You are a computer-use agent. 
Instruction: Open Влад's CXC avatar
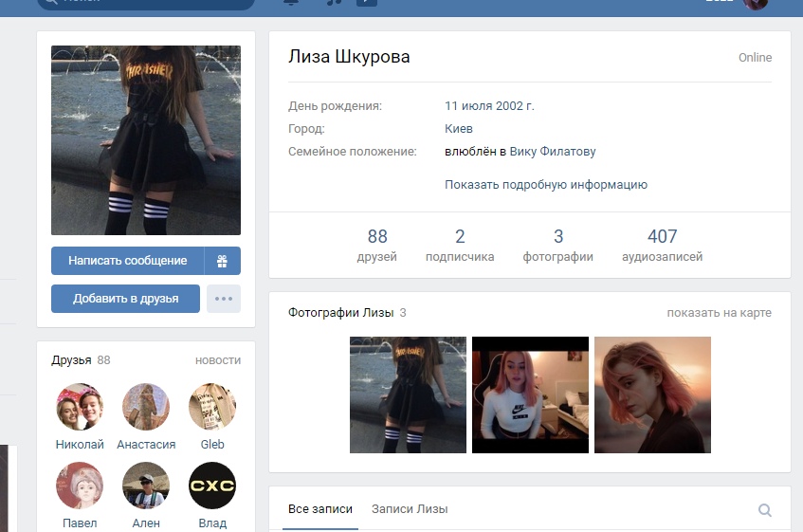tap(212, 486)
